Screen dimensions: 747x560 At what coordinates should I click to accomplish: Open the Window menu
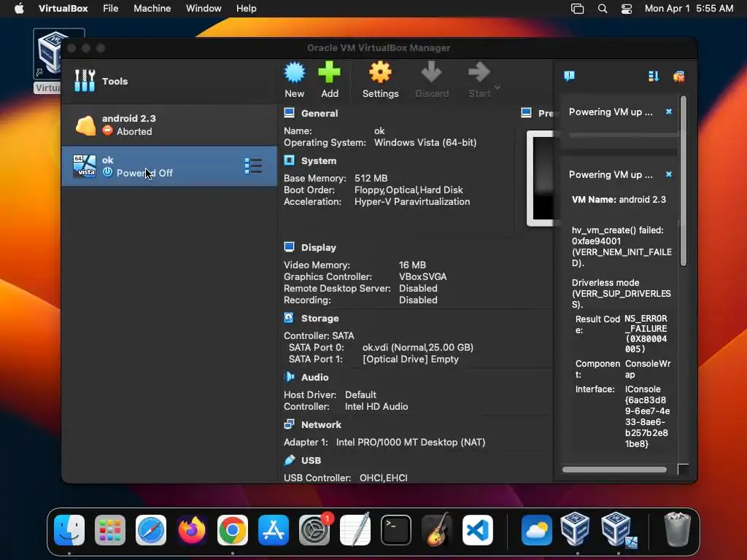click(x=204, y=8)
